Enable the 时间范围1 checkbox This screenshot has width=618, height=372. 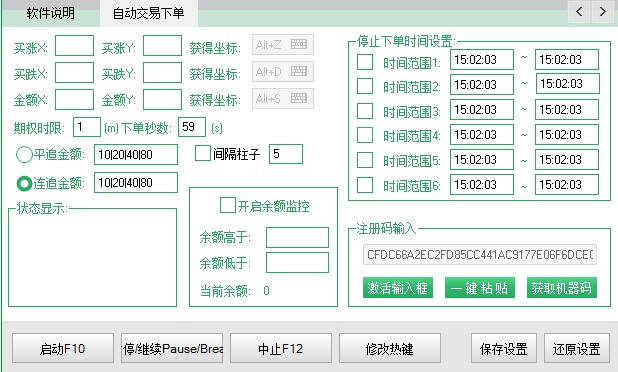pyautogui.click(x=365, y=62)
